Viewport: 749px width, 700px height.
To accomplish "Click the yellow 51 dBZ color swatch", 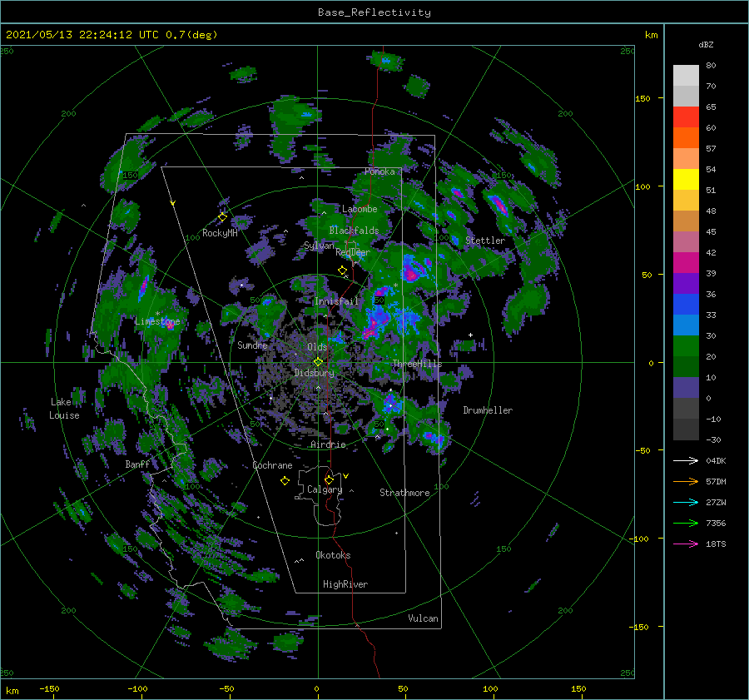I will [x=686, y=179].
